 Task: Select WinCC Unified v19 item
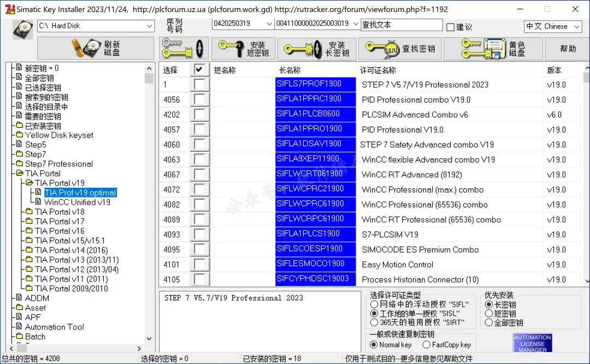[77, 202]
